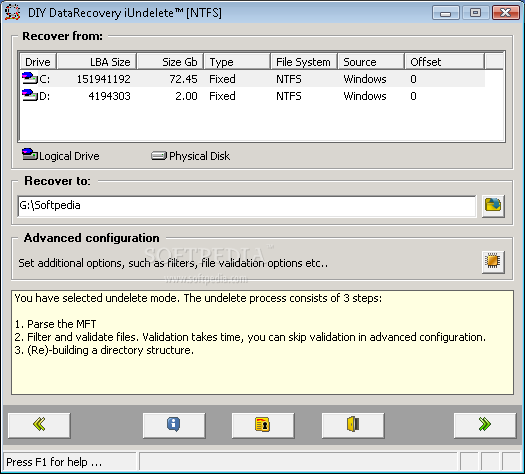
Task: Click Windows source in the C: row
Action: 365,79
